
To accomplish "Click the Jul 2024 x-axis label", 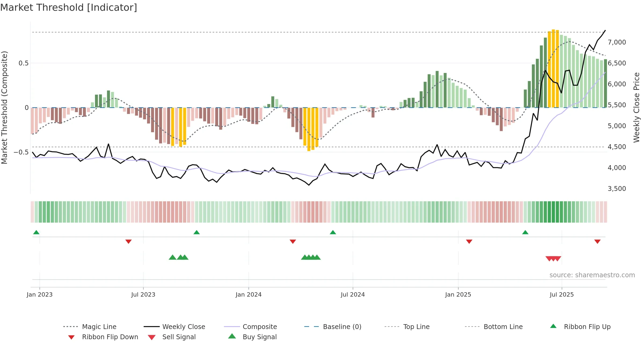I will pos(353,294).
